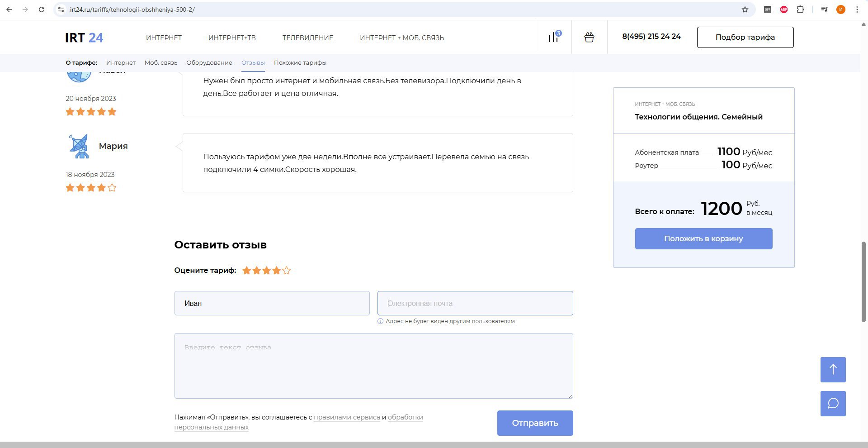Screen dimensions: 868x448
Task: Open the chat bubble widget
Action: (833, 404)
